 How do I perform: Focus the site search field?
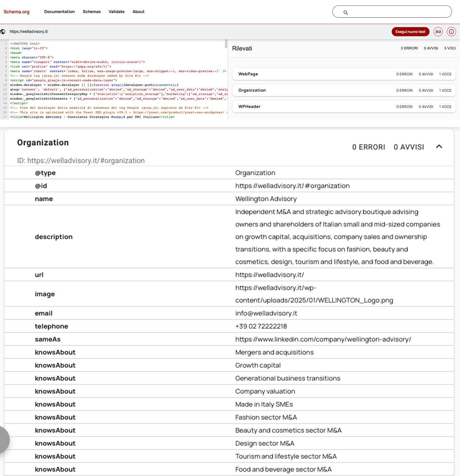click(392, 12)
